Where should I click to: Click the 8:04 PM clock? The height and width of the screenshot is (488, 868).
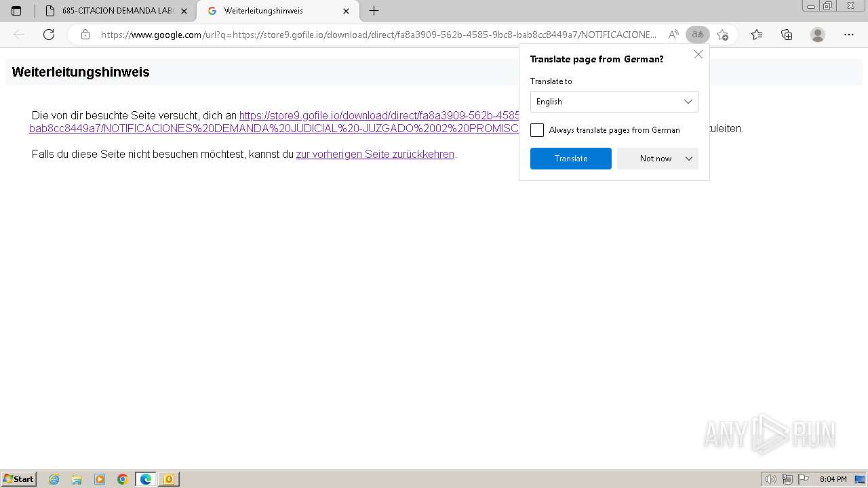tap(833, 479)
